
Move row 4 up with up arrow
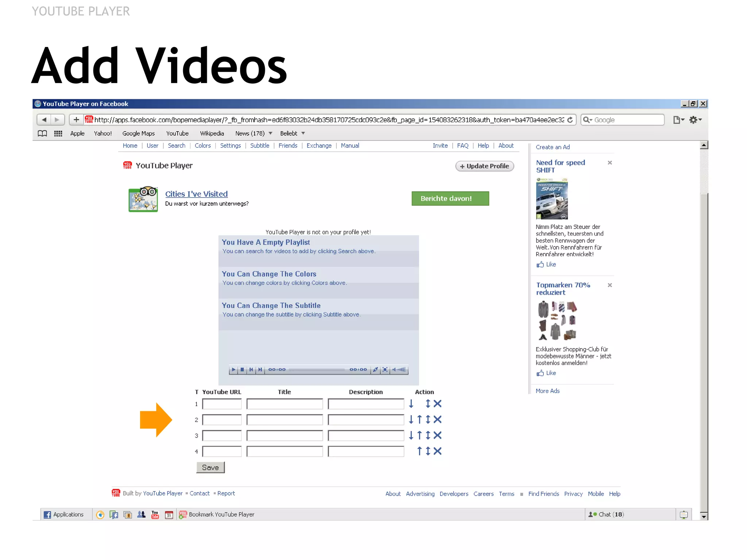(x=419, y=451)
